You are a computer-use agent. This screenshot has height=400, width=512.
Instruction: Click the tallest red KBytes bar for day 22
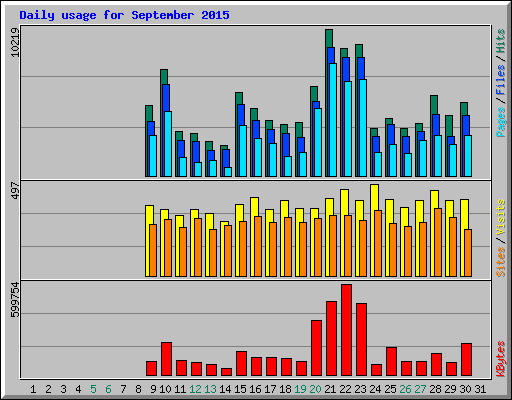pyautogui.click(x=346, y=330)
